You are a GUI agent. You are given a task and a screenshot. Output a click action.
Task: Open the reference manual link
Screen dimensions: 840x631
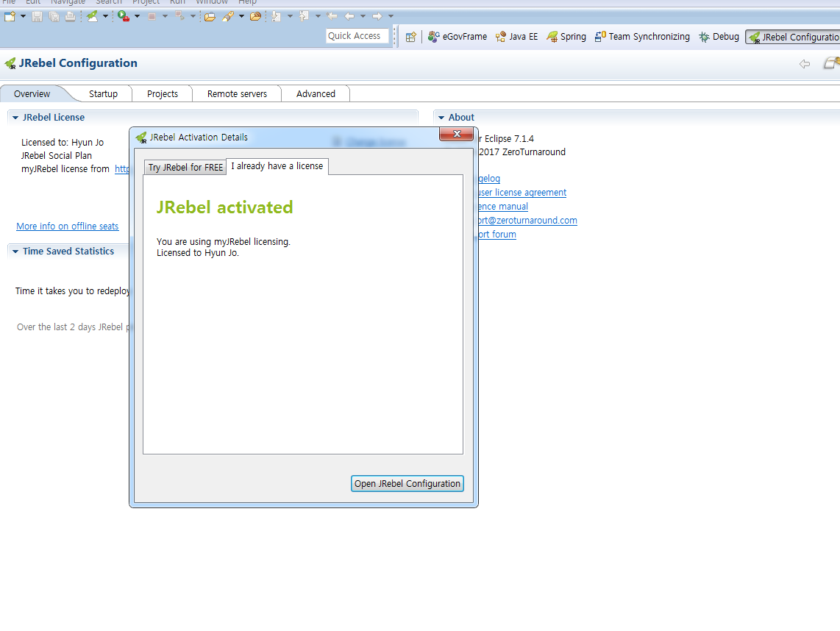click(x=503, y=207)
